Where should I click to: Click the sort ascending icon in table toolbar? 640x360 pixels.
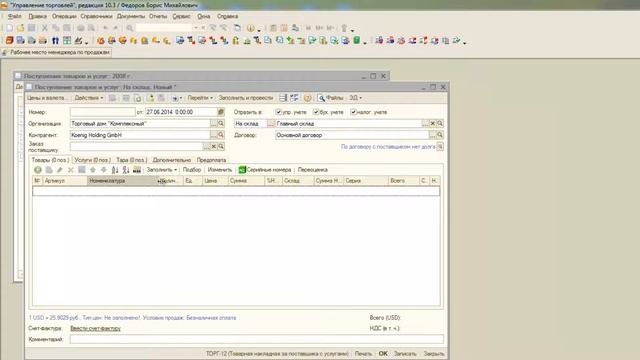point(115,170)
